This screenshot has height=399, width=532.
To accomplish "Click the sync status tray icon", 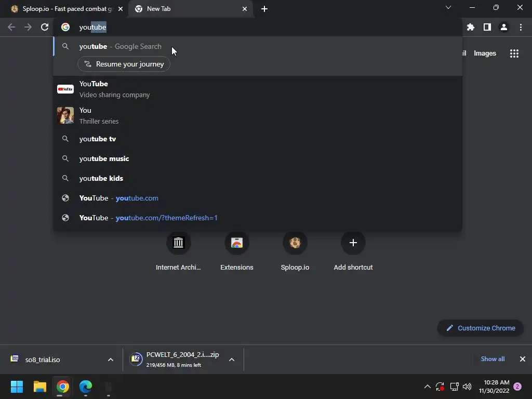I will point(440,387).
